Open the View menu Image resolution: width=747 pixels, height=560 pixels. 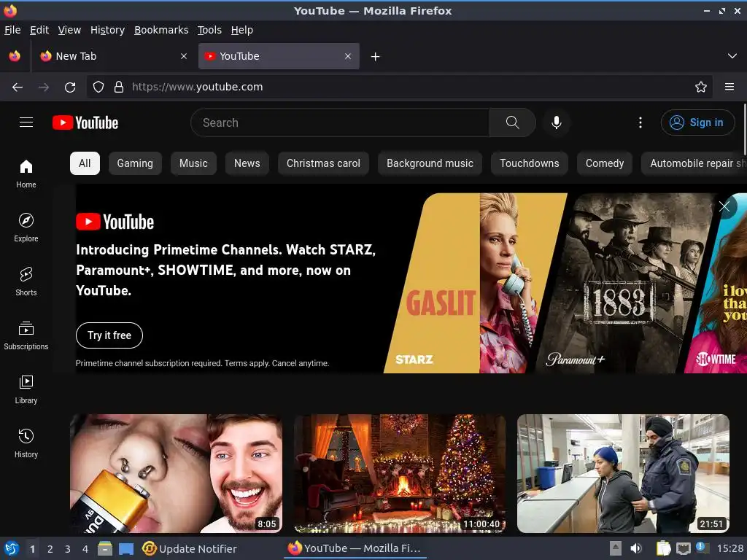[69, 30]
